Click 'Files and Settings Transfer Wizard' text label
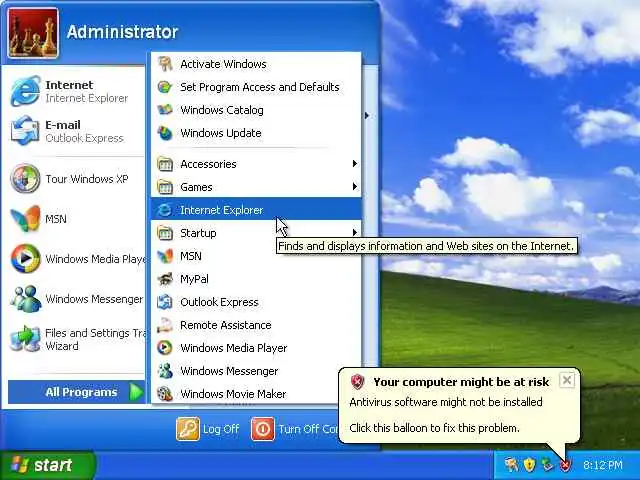 (96, 339)
